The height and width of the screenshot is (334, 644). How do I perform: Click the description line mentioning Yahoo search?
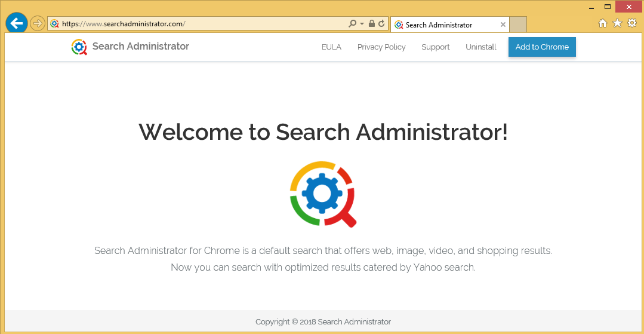point(323,267)
